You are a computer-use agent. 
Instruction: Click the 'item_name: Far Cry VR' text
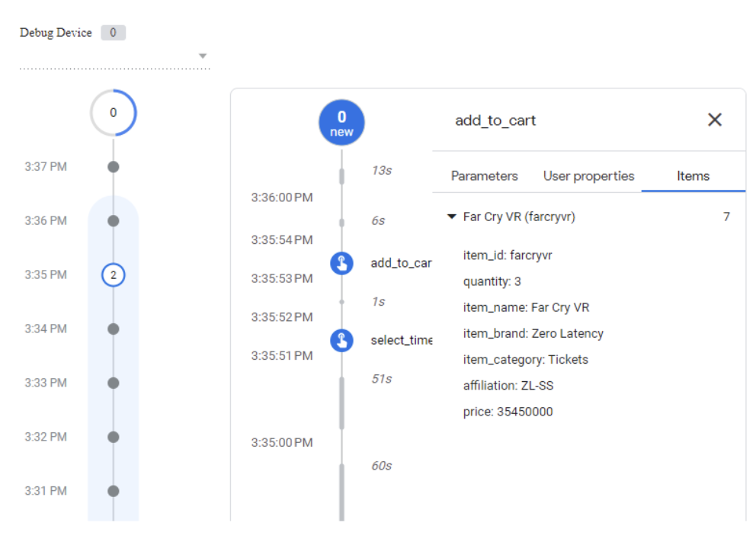526,307
